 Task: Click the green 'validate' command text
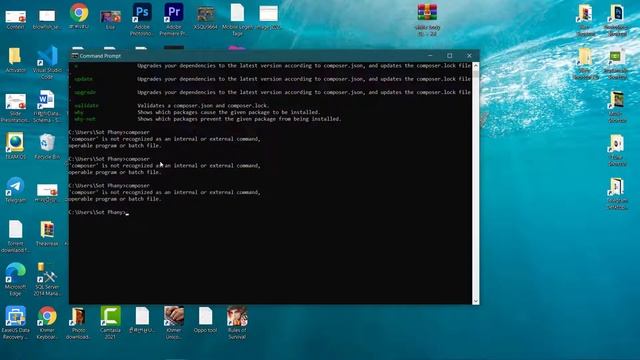87,106
